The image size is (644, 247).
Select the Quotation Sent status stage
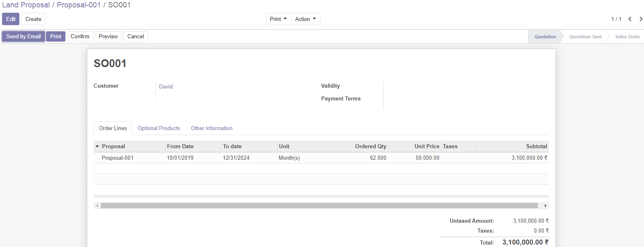(585, 37)
